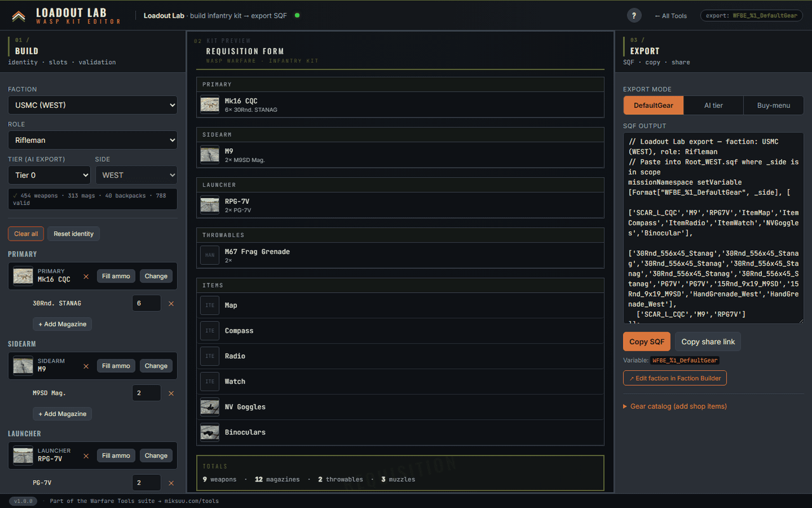
Task: Click the '12 magazines' totals entry
Action: [277, 479]
